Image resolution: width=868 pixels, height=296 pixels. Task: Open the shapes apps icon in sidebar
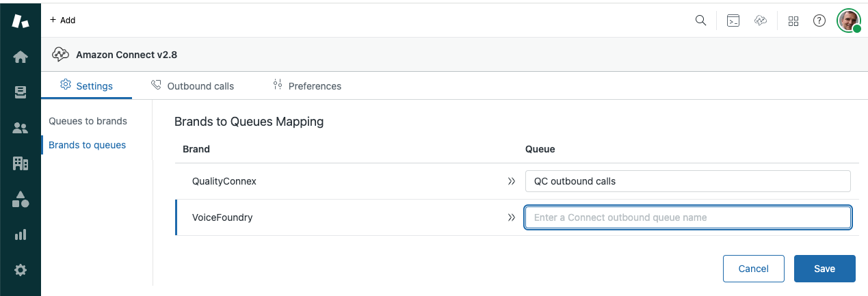click(x=21, y=199)
